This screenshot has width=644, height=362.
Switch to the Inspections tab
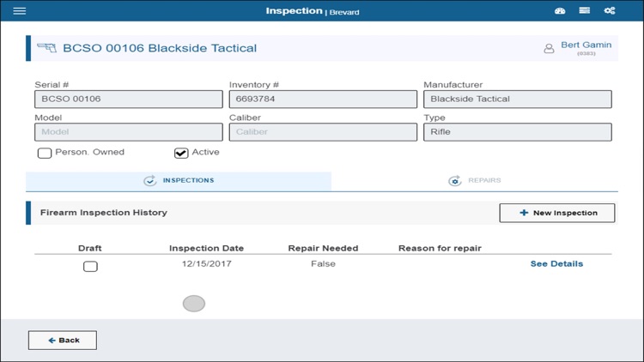[x=179, y=181]
